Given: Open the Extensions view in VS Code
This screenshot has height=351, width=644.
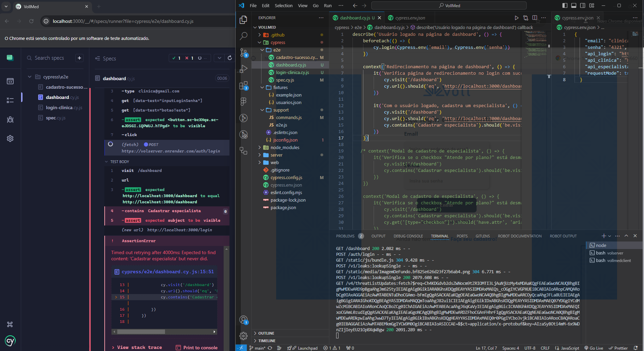Looking at the screenshot, I should (243, 85).
